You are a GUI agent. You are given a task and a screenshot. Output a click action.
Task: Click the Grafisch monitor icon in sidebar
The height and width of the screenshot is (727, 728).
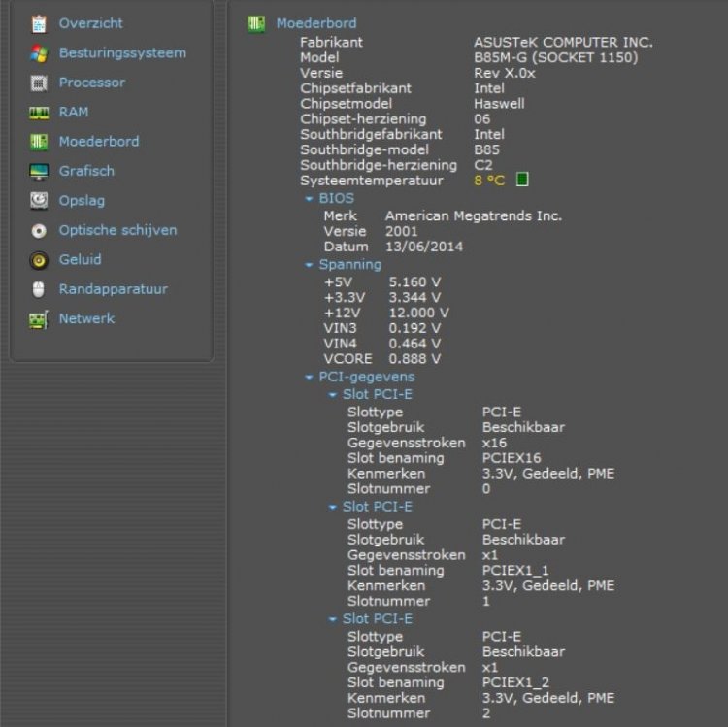tap(39, 172)
